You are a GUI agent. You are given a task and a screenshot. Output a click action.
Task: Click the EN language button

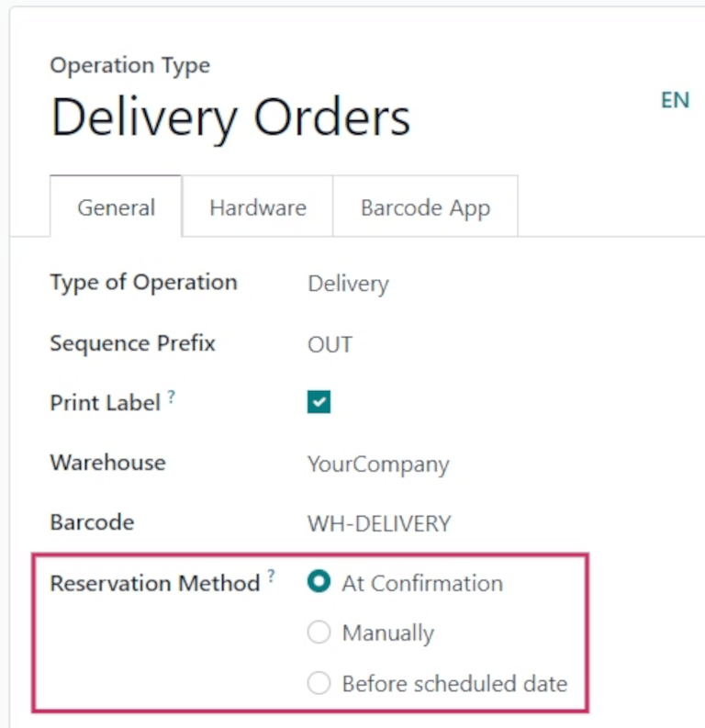click(x=675, y=100)
